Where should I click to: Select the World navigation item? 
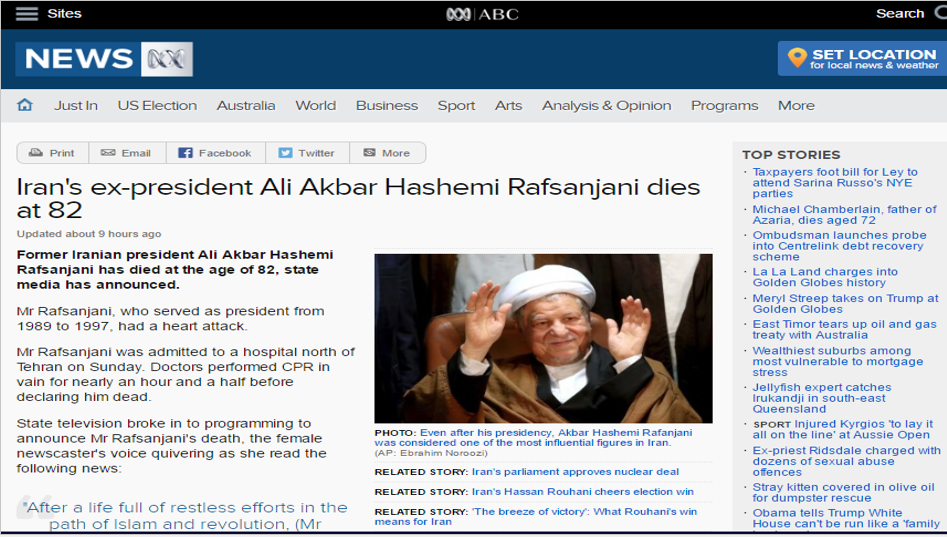point(315,105)
